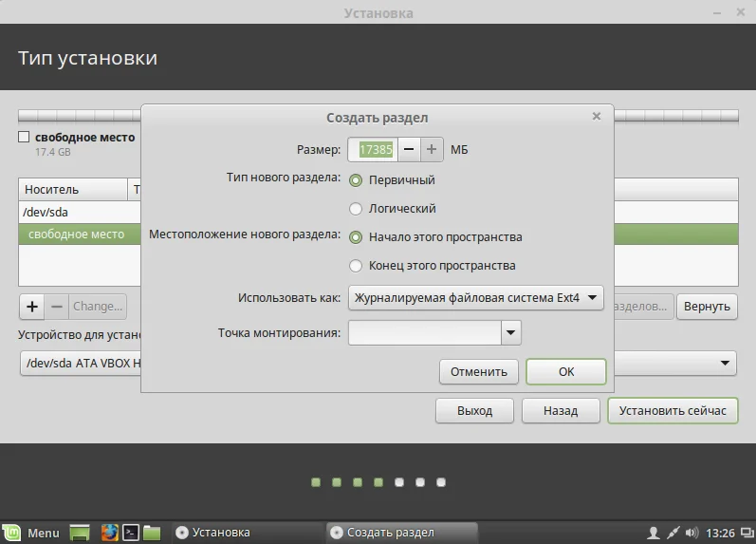The width and height of the screenshot is (756, 544).
Task: Click Установить сейчас button
Action: 673,411
